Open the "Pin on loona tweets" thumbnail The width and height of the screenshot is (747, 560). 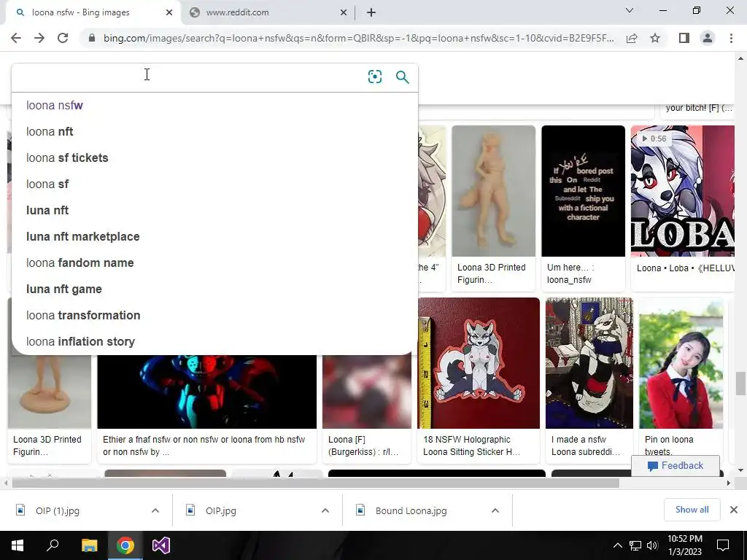(681, 363)
